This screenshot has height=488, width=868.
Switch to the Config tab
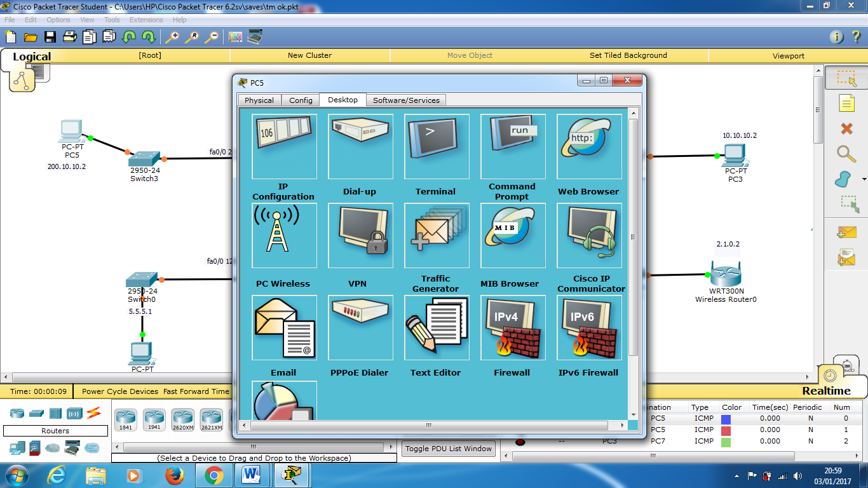coord(301,100)
